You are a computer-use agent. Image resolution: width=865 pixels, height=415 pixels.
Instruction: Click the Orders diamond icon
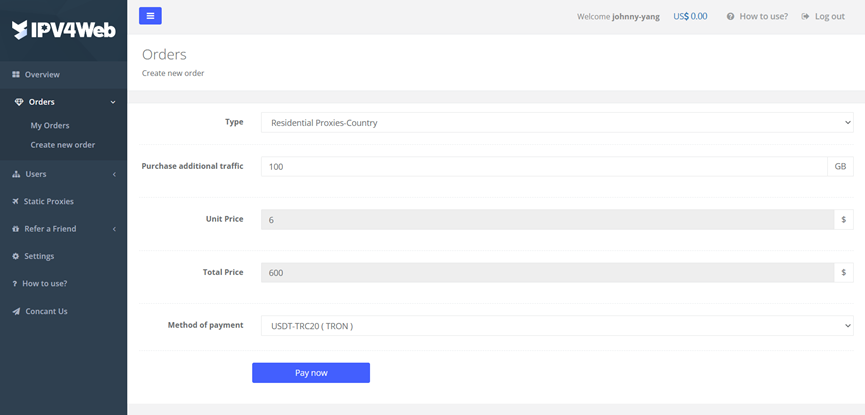[19, 102]
